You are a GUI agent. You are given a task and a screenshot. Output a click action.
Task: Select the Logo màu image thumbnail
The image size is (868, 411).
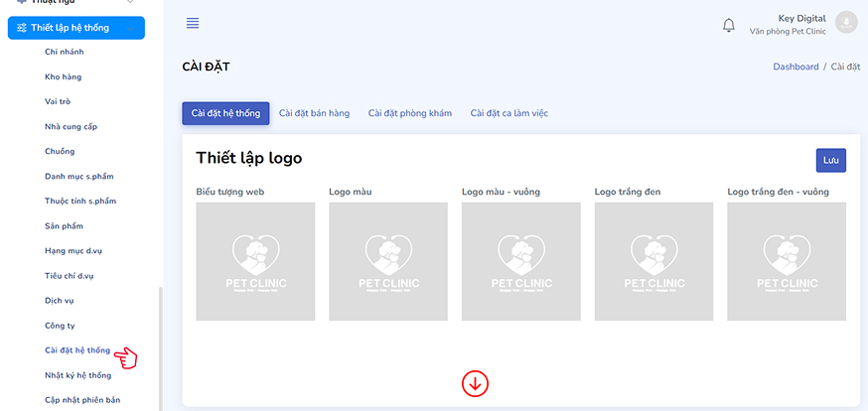pos(388,261)
